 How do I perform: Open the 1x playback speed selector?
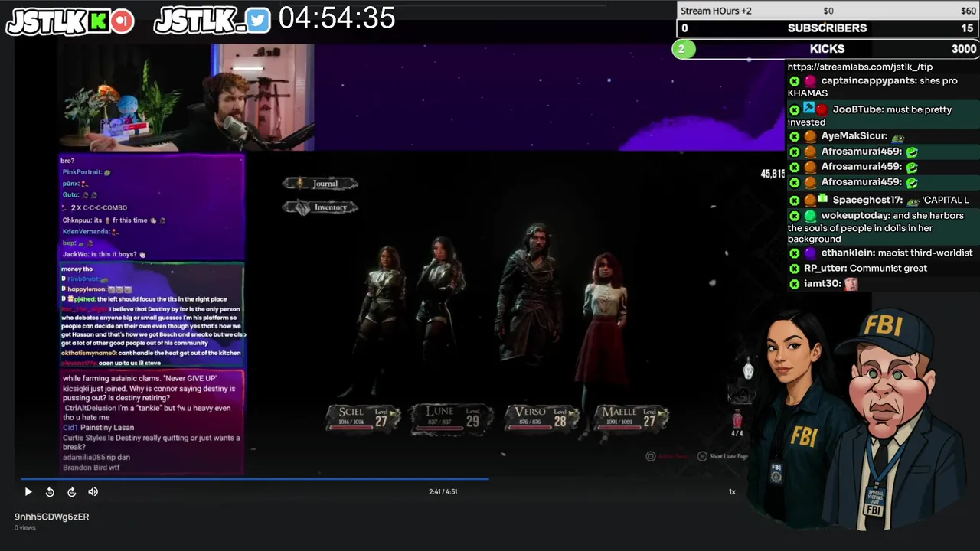tap(732, 492)
